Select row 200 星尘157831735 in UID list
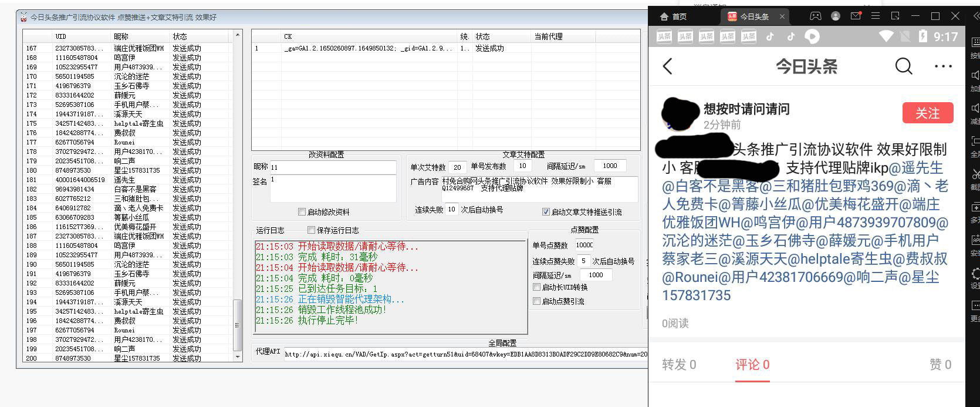This screenshot has width=980, height=407. coord(128,358)
